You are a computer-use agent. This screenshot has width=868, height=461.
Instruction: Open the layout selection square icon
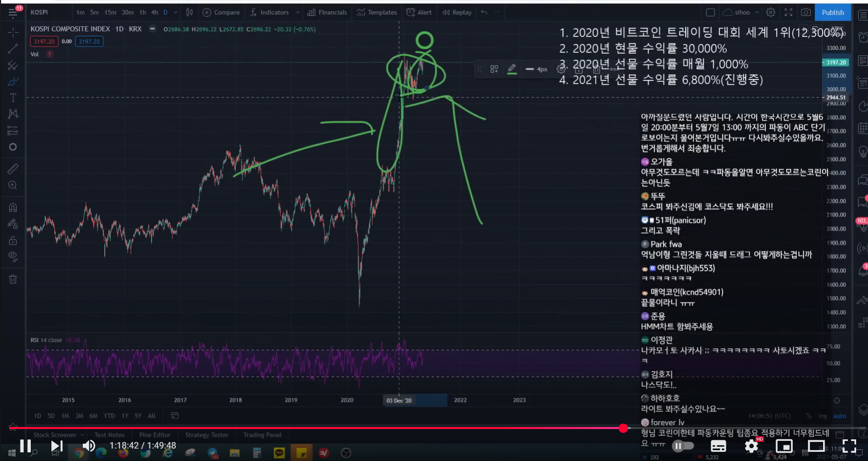click(x=711, y=12)
